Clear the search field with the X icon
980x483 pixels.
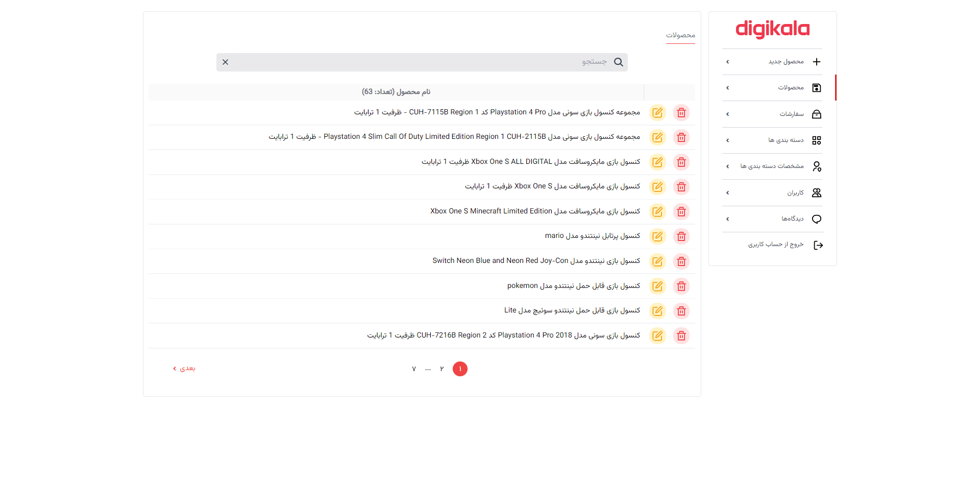tap(225, 62)
